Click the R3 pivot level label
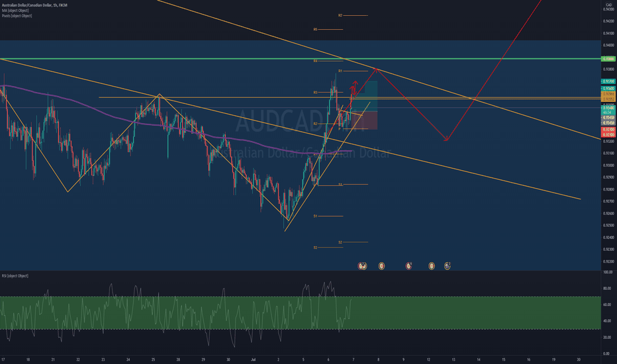The image size is (617, 364). pyautogui.click(x=315, y=93)
